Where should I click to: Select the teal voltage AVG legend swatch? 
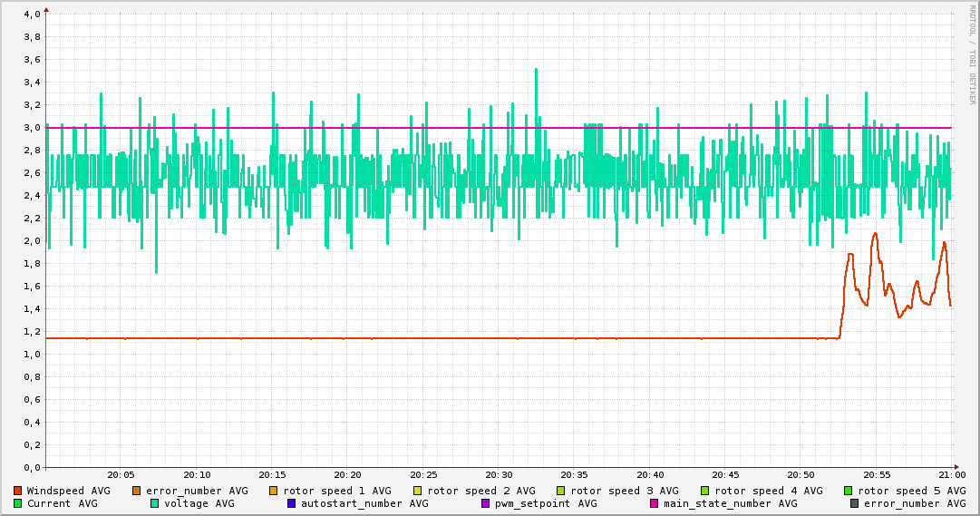pyautogui.click(x=155, y=503)
